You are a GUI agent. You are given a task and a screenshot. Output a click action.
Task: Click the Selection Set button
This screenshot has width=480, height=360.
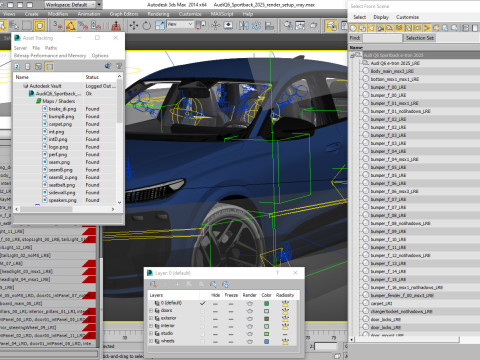[x=420, y=38]
